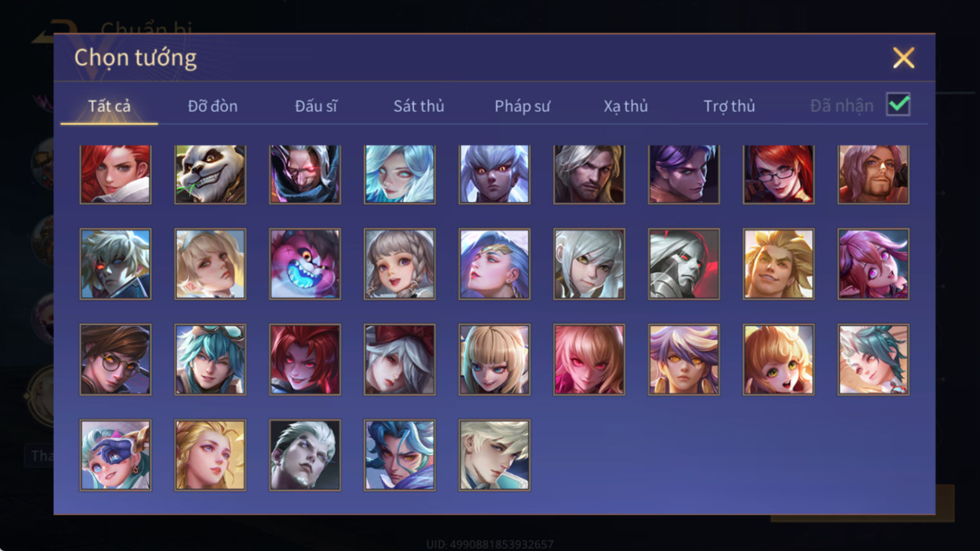Choose the first red-haired female hero
Screen dimensions: 980x551
coord(115,174)
